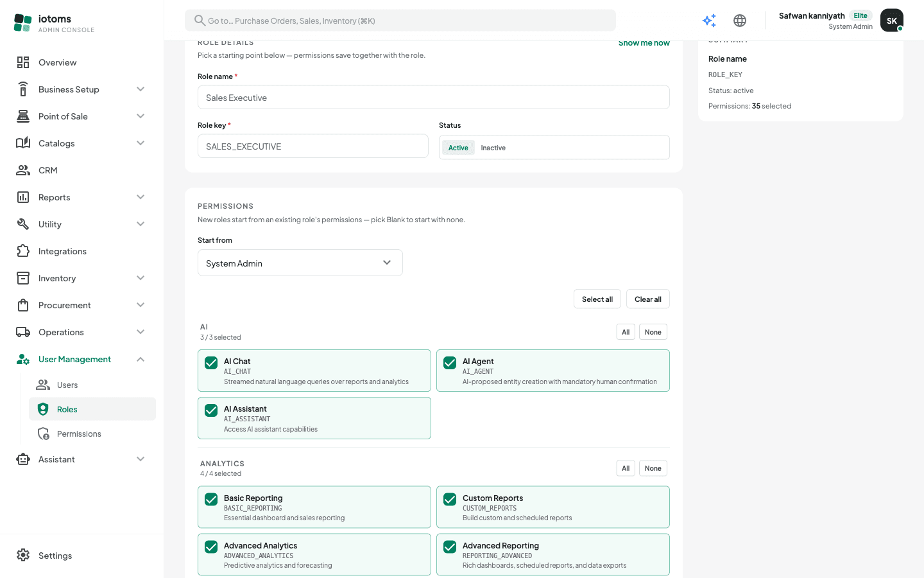Viewport: 924px width, 578px height.
Task: Click the Select all button
Action: click(597, 299)
